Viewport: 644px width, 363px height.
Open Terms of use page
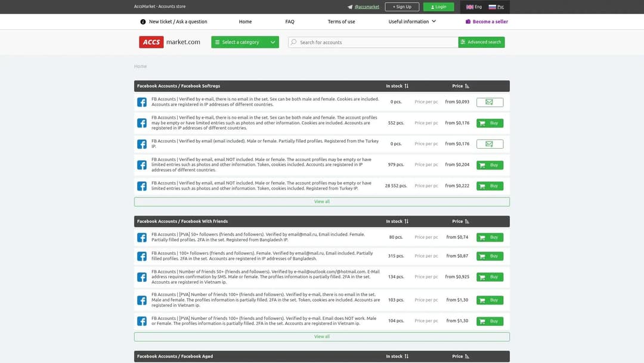341,21
